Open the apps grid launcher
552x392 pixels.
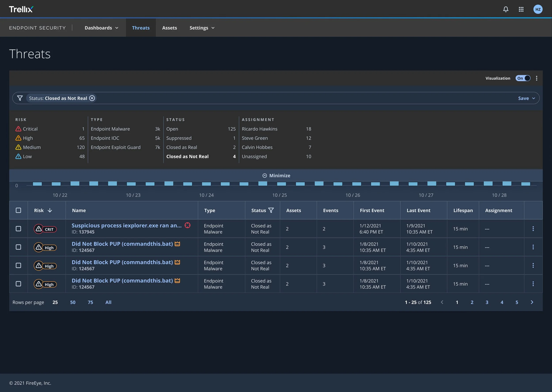click(521, 9)
